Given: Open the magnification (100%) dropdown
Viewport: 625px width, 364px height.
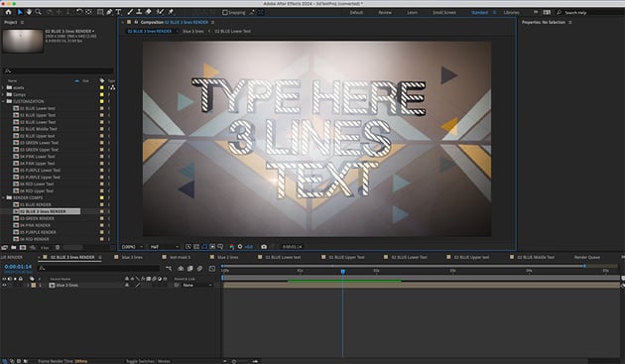Looking at the screenshot, I should pyautogui.click(x=132, y=247).
